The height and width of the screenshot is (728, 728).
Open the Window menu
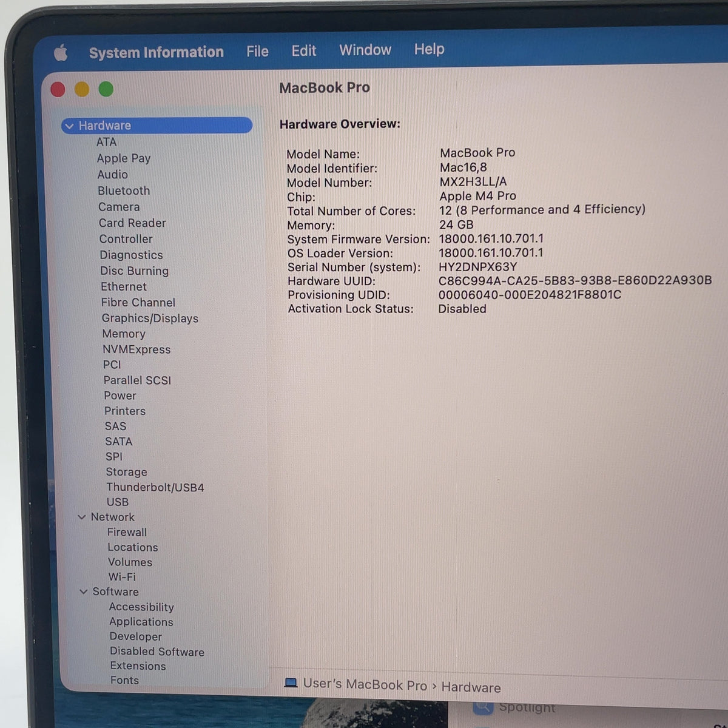coord(365,50)
